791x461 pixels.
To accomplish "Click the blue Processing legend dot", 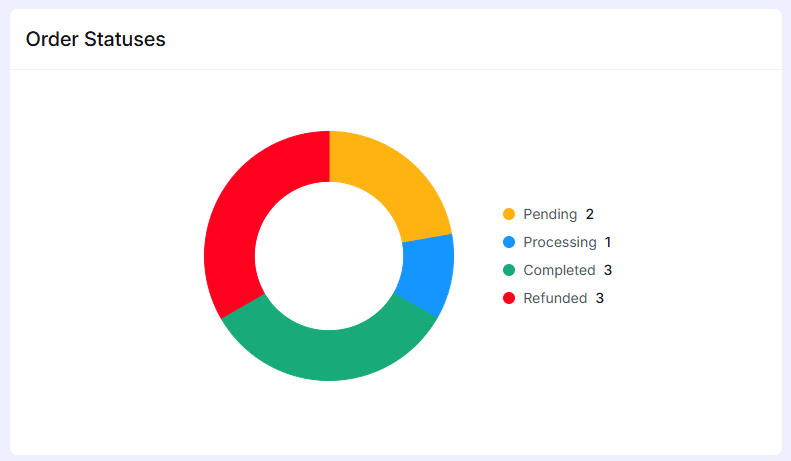I will (509, 242).
